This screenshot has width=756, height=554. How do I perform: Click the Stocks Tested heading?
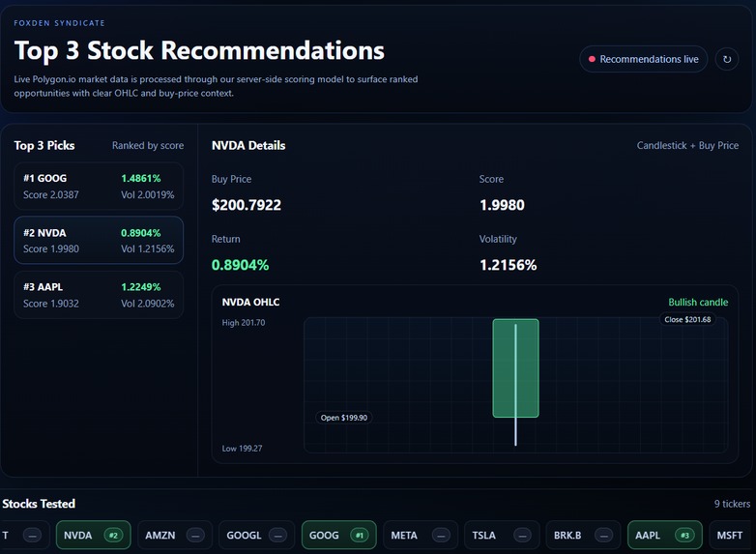click(39, 504)
